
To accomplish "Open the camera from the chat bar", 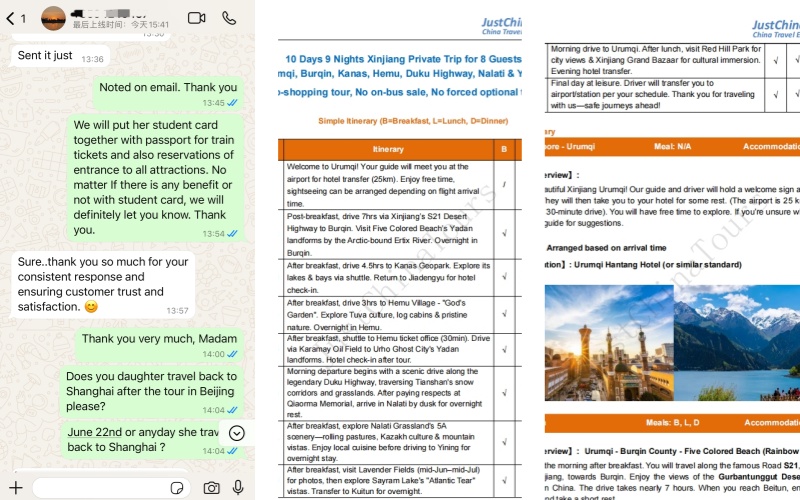I will 211,488.
